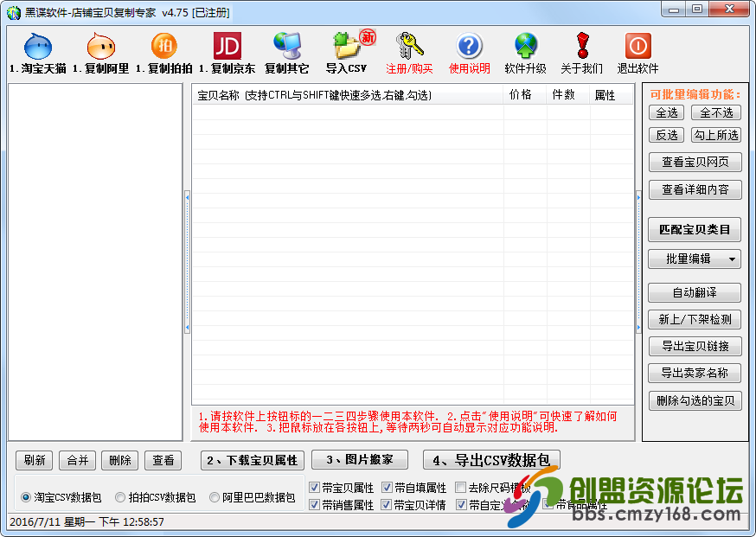Image resolution: width=756 pixels, height=537 pixels.
Task: Click 软件升级 globe arrow icon
Action: [x=526, y=46]
